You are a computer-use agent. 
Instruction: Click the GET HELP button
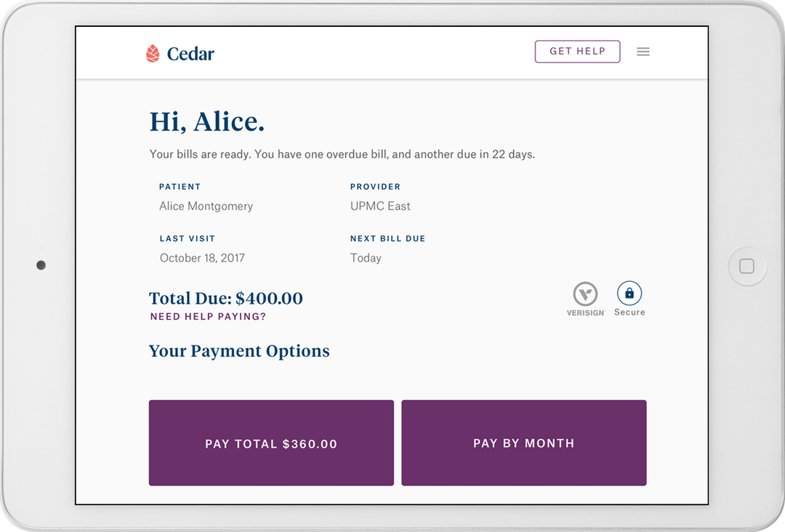[x=577, y=52]
